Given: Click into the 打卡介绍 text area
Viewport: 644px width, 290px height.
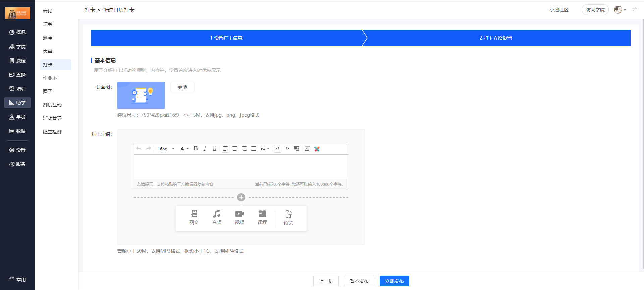Looking at the screenshot, I should click(x=241, y=167).
